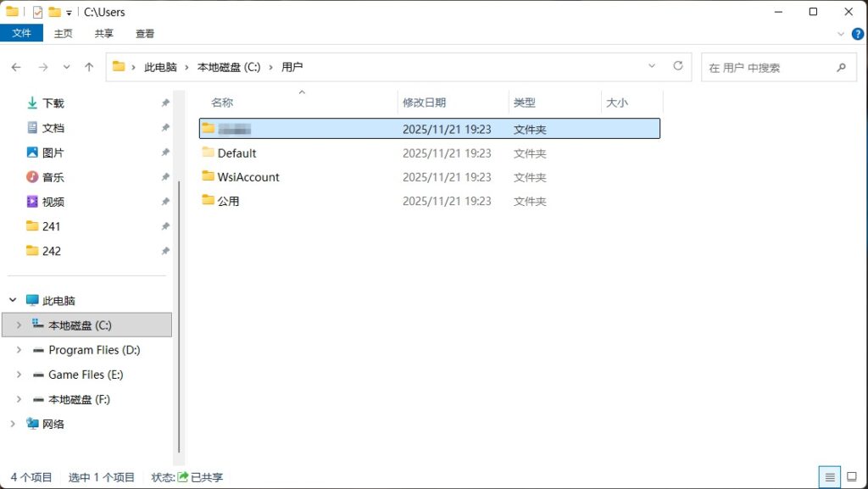Select the blurred-name user folder
This screenshot has width=868, height=489.
430,129
